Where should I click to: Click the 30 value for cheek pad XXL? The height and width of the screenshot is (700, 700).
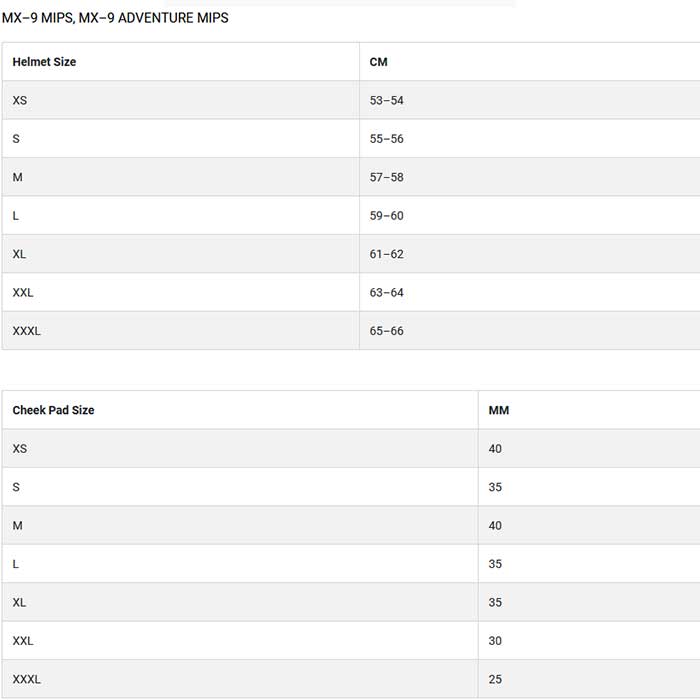495,641
